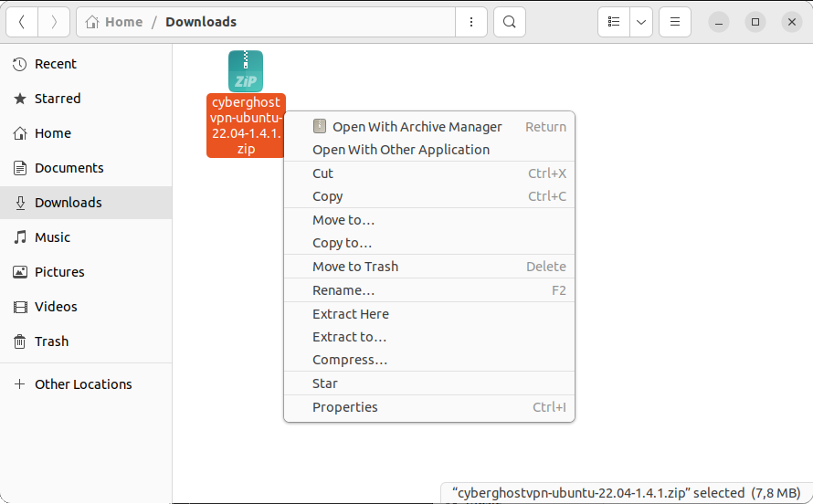Select Extract Here

click(429, 314)
